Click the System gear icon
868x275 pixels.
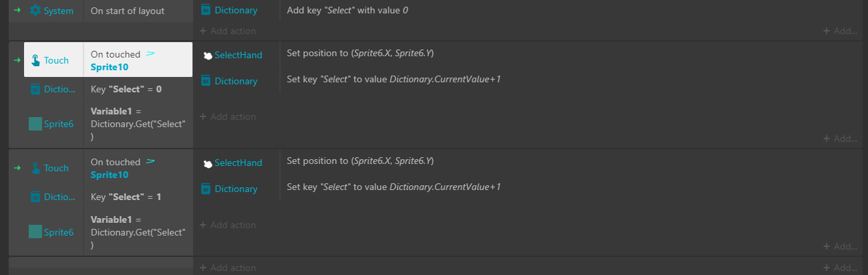(x=35, y=11)
